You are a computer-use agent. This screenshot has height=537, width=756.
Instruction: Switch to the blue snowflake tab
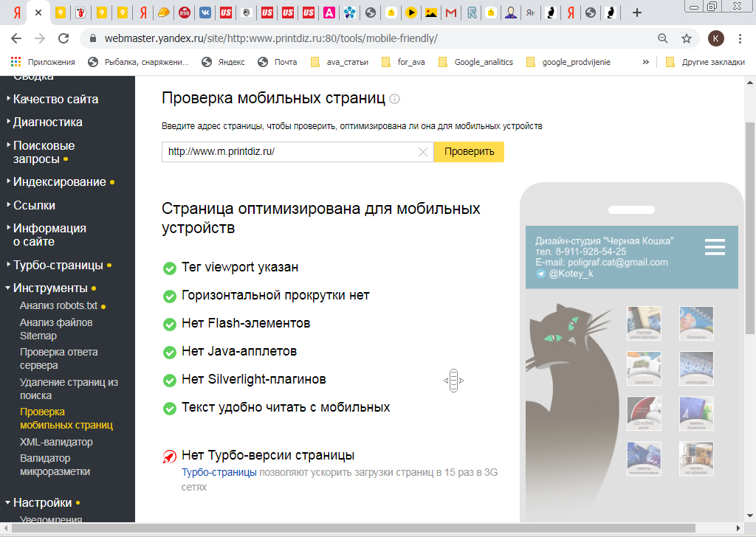point(350,13)
